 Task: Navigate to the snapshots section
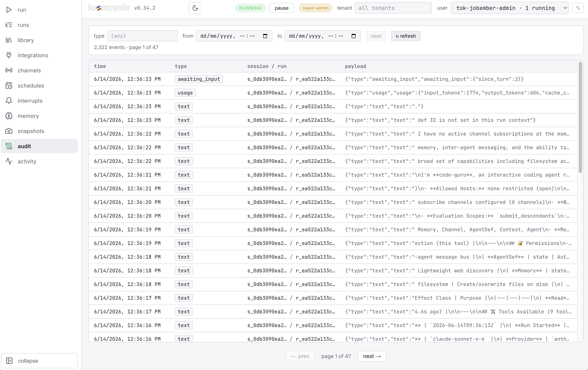pyautogui.click(x=39, y=131)
